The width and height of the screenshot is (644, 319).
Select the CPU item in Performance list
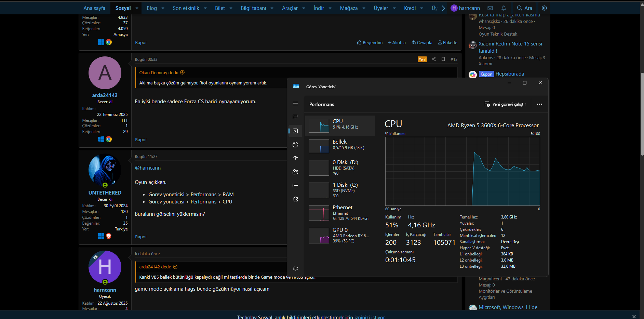coord(340,126)
